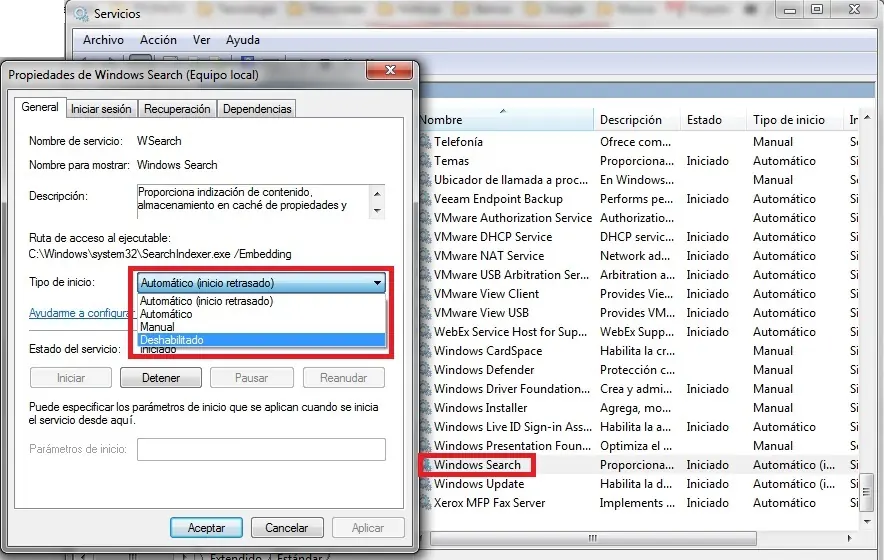The image size is (884, 560).
Task: Click gear icon beside Windows Update
Action: pyautogui.click(x=426, y=484)
